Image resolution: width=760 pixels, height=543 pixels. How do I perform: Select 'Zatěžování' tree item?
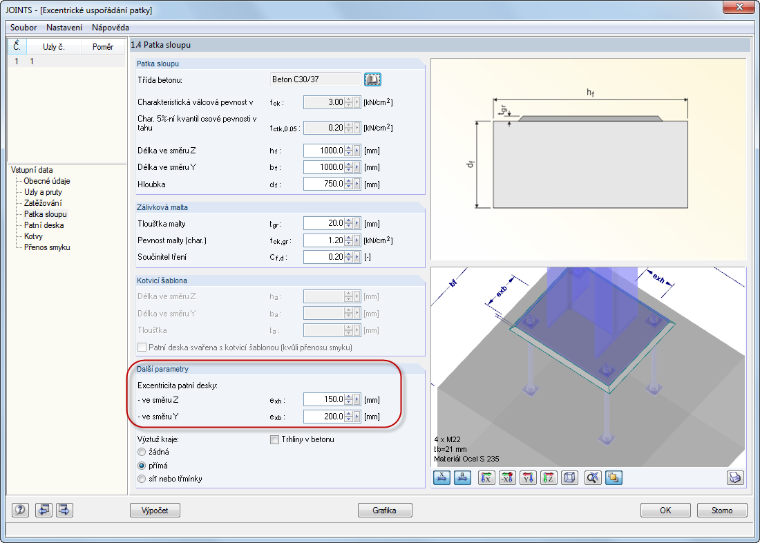tap(43, 203)
